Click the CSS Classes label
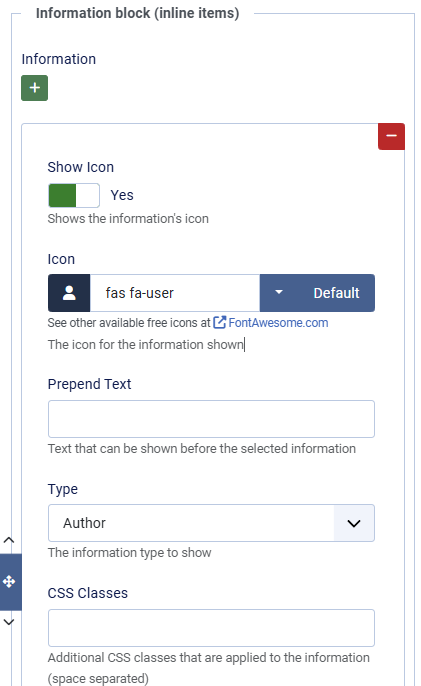The image size is (421, 686). click(x=88, y=593)
